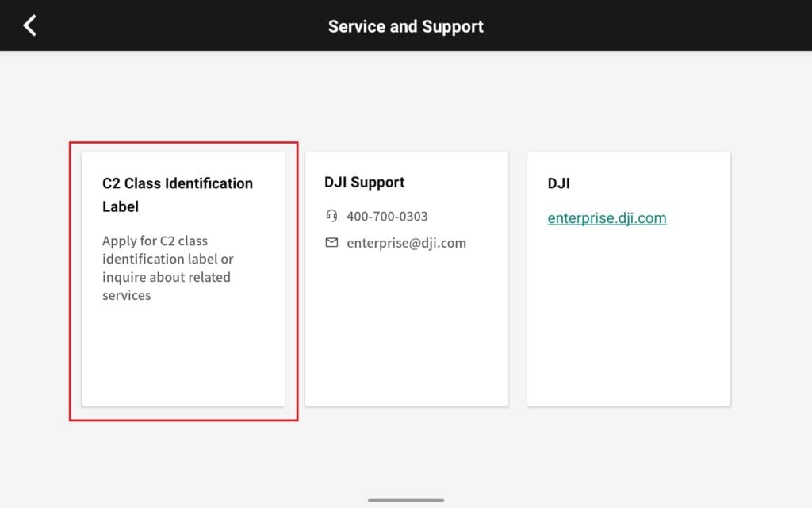This screenshot has width=812, height=508.
Task: Click the empty lower part of the C2 card
Action: pos(183,357)
